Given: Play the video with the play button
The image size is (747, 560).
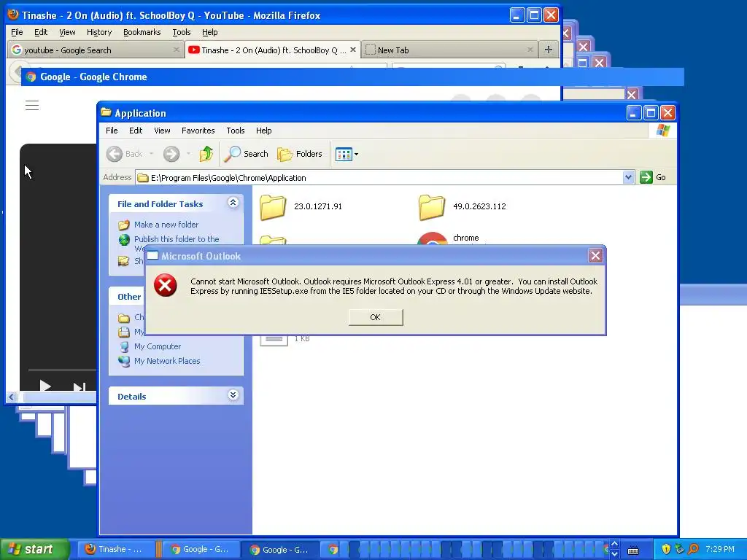Looking at the screenshot, I should click(x=45, y=386).
